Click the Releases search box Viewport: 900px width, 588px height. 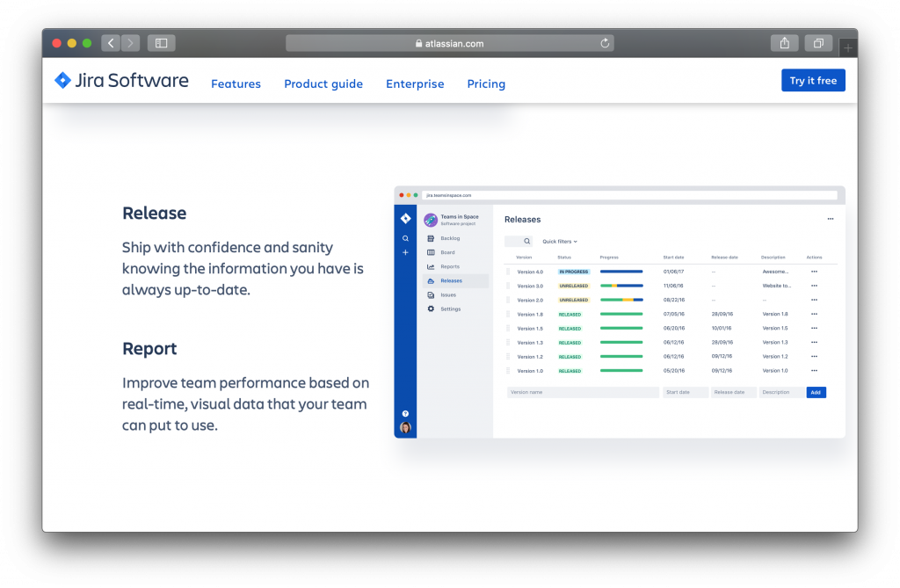point(519,241)
